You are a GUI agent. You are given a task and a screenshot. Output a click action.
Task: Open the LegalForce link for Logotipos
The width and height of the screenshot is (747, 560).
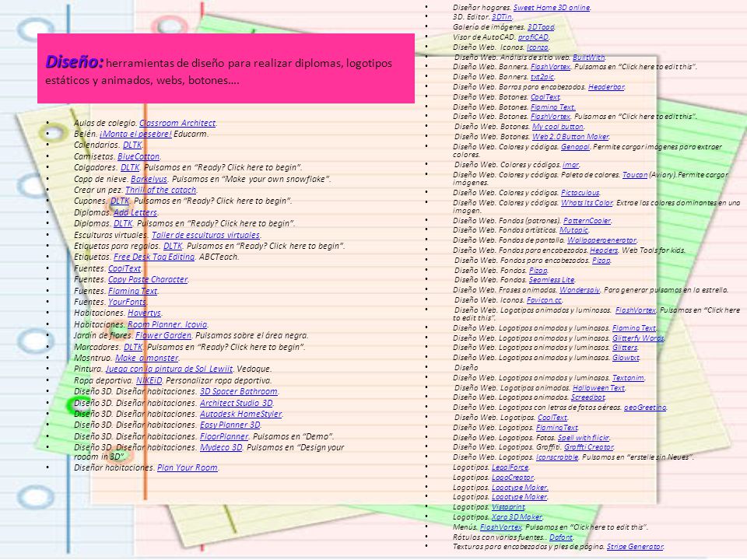point(510,467)
